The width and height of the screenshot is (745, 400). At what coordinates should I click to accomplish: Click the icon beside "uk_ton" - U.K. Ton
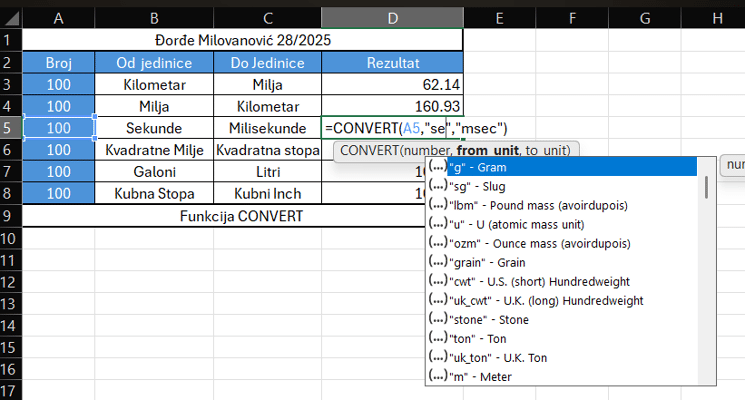point(437,357)
